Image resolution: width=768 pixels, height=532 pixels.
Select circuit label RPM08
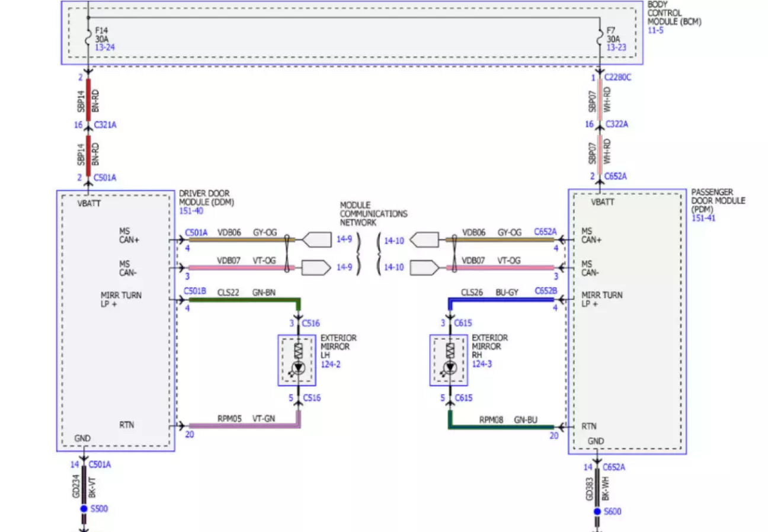click(491, 419)
